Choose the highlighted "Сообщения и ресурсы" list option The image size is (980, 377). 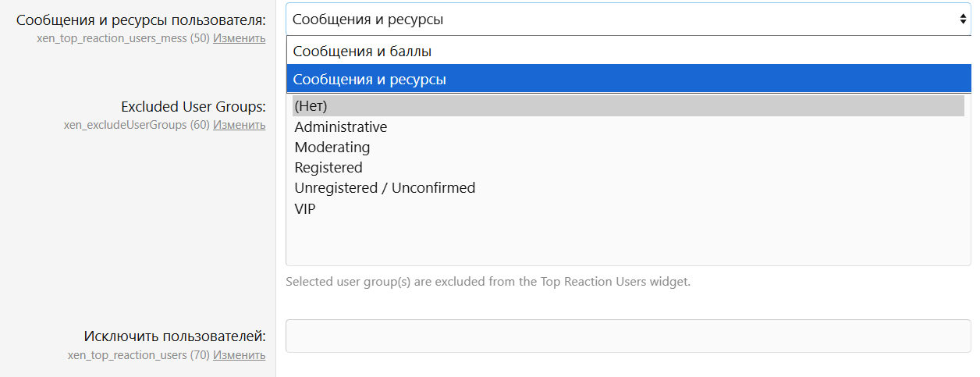370,79
